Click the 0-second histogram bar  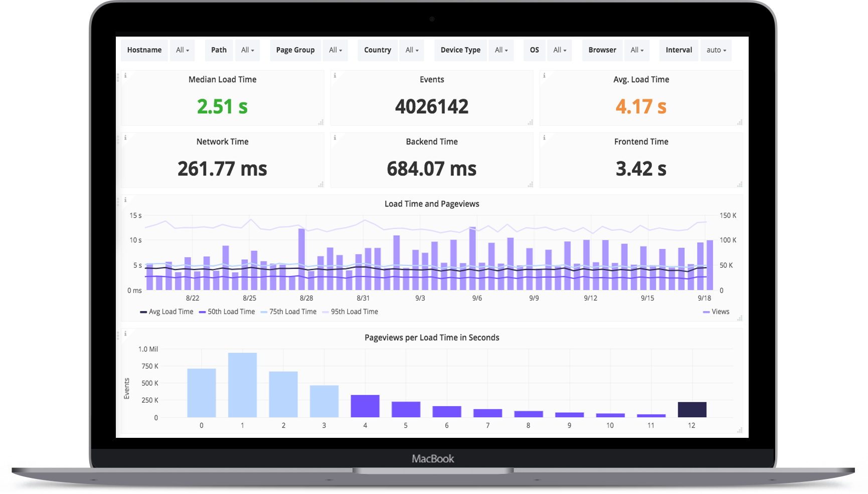[202, 393]
